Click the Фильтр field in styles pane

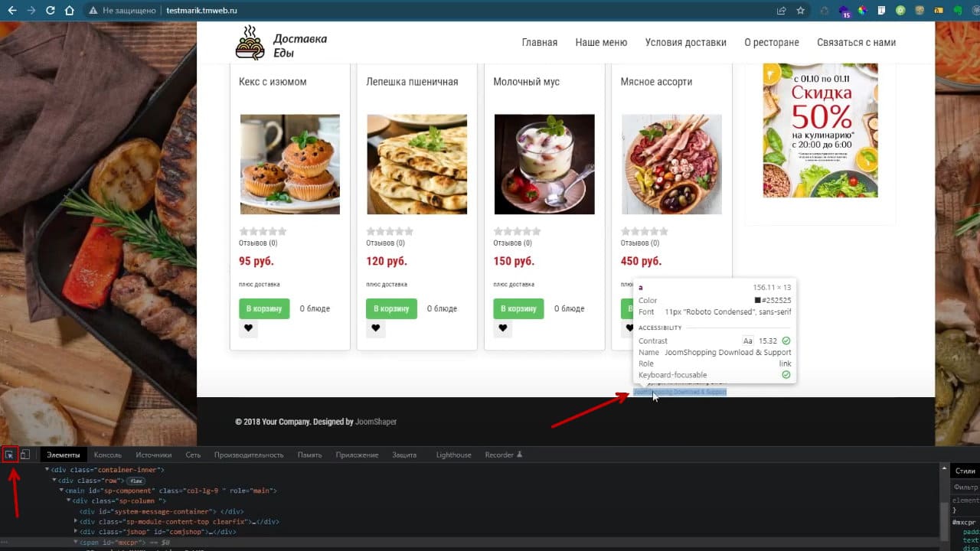coord(965,487)
